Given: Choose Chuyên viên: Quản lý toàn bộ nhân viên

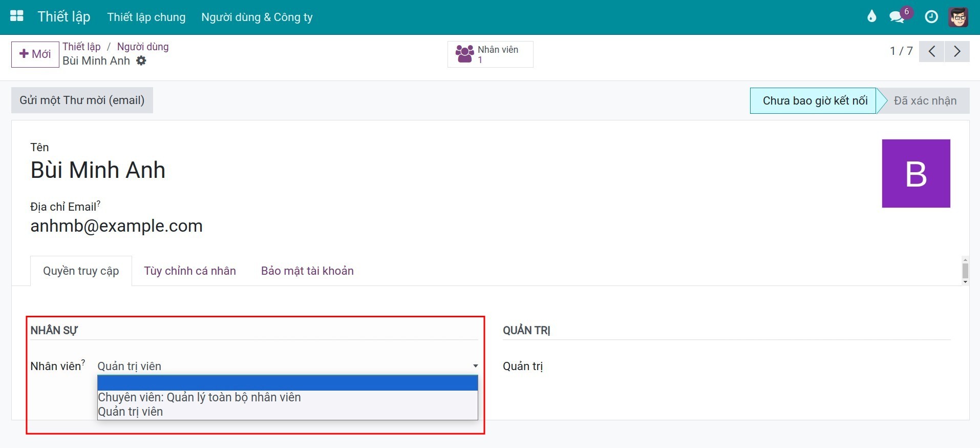Looking at the screenshot, I should coord(288,397).
